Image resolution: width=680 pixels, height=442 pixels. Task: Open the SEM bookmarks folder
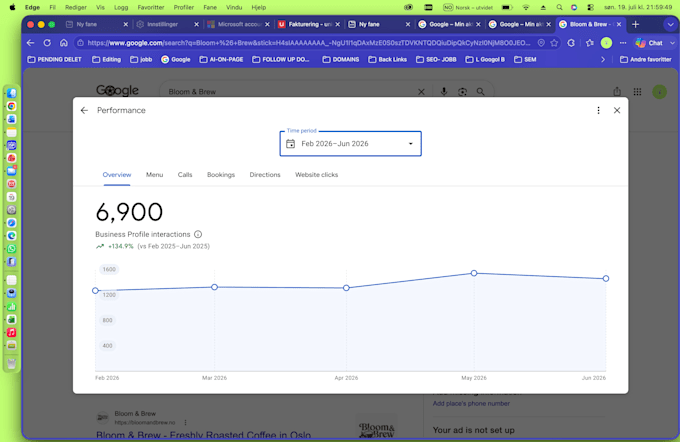point(525,59)
